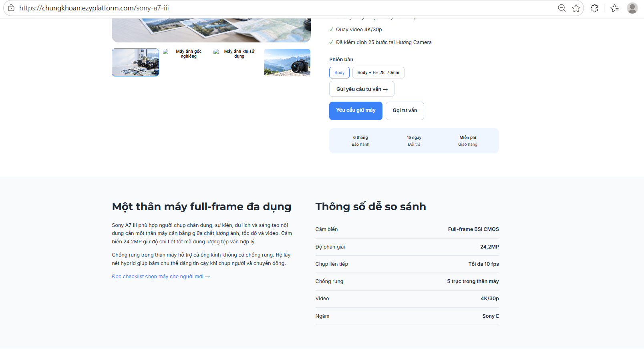
Task: Click the Đã kiểm định 25 bước line
Action: pos(380,42)
